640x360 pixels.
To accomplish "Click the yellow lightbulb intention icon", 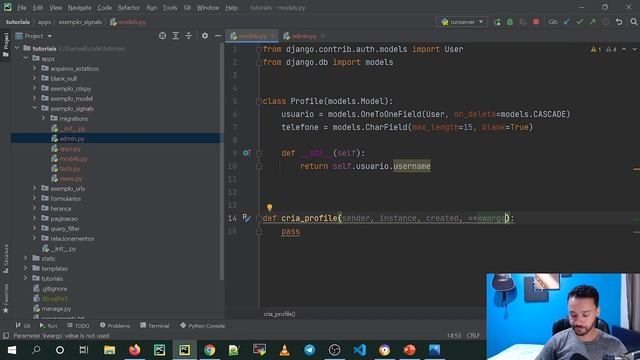I will [x=269, y=208].
